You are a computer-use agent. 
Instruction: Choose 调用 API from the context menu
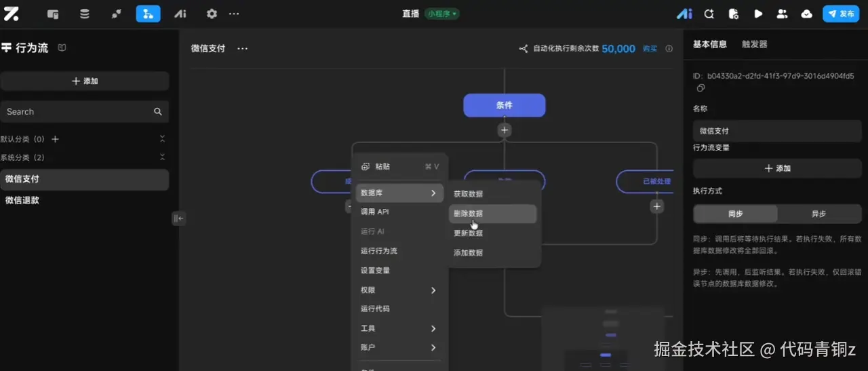click(399, 212)
